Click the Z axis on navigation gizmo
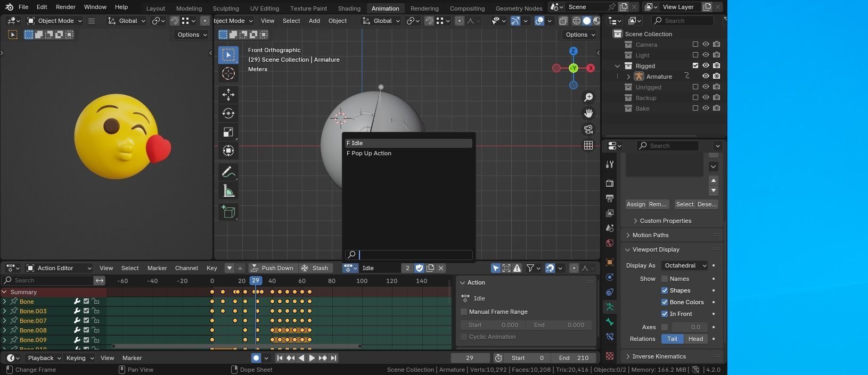The height and width of the screenshot is (375, 868). point(574,51)
